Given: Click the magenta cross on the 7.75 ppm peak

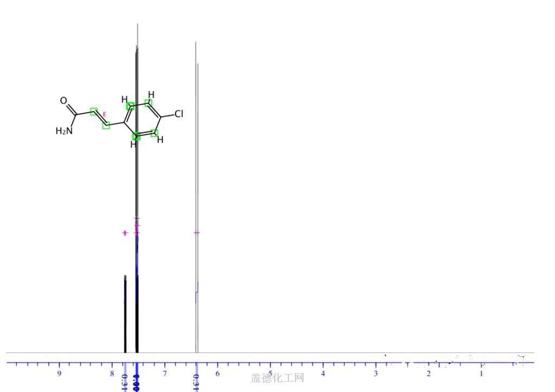Looking at the screenshot, I should click(125, 233).
